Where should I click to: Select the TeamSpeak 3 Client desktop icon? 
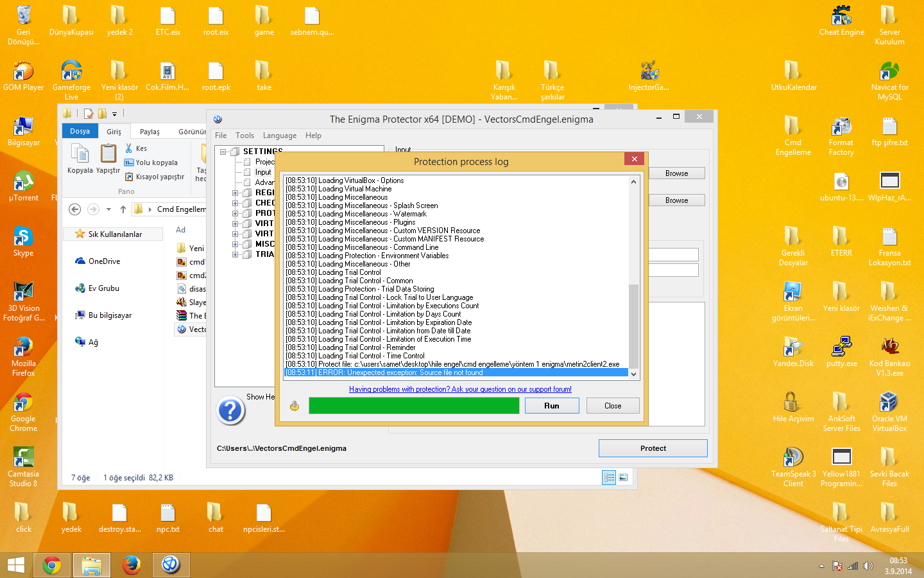click(794, 468)
